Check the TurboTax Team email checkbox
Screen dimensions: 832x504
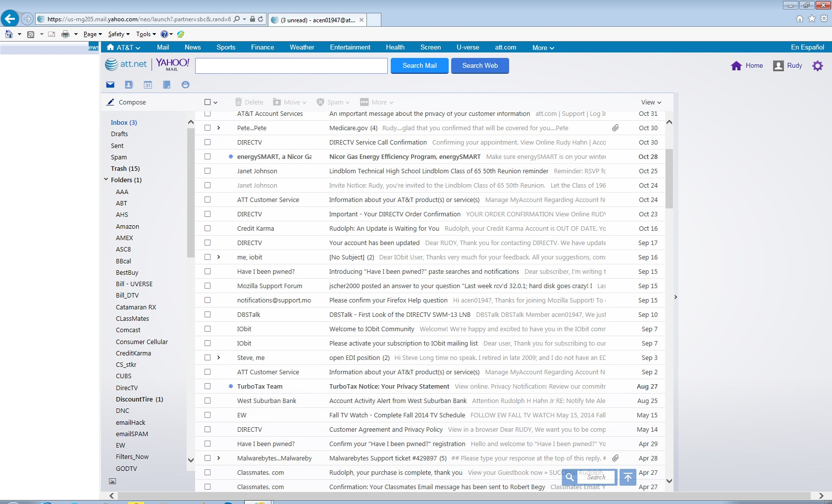tap(208, 386)
